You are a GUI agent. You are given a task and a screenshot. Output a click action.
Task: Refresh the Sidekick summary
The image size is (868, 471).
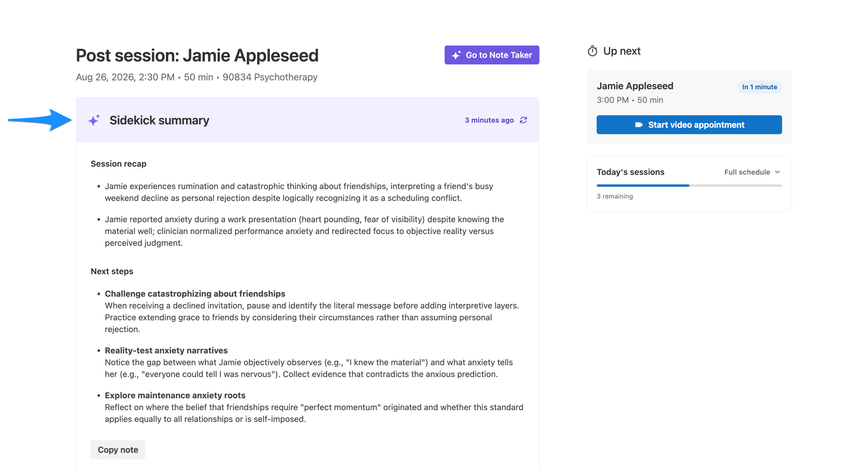[523, 120]
